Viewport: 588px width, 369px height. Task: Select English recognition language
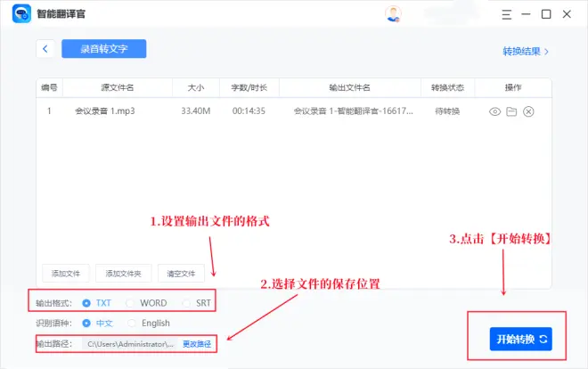[149, 323]
